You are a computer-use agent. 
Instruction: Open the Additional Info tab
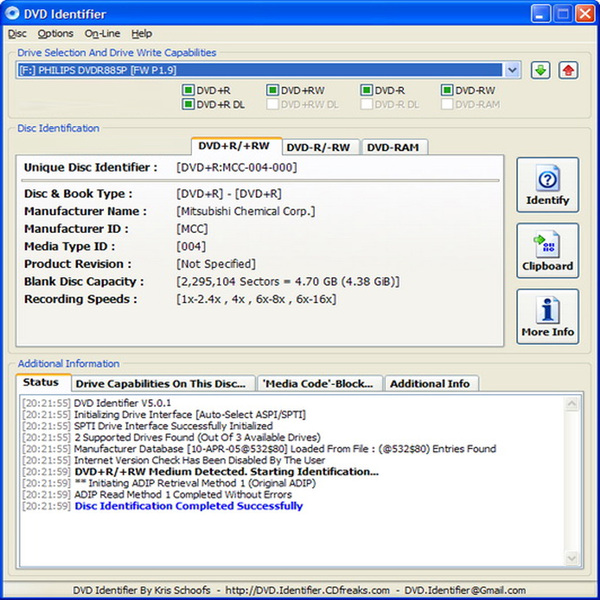(432, 383)
